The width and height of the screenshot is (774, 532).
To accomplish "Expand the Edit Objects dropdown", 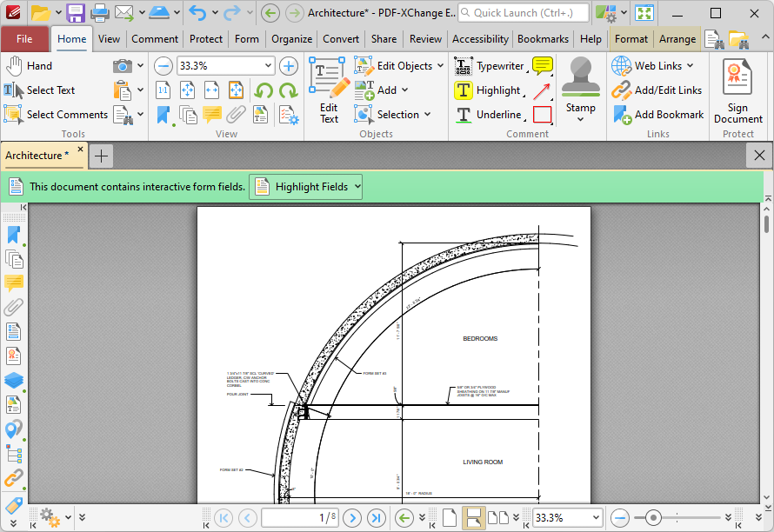I will 440,66.
